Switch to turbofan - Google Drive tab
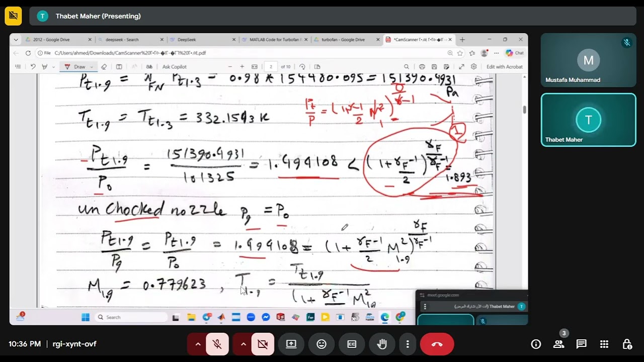The height and width of the screenshot is (362, 644). coord(346,40)
